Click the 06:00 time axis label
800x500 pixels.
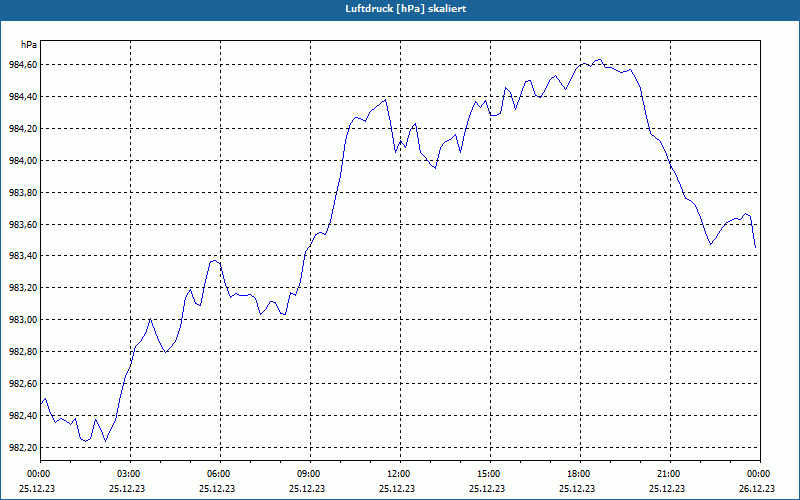point(220,474)
